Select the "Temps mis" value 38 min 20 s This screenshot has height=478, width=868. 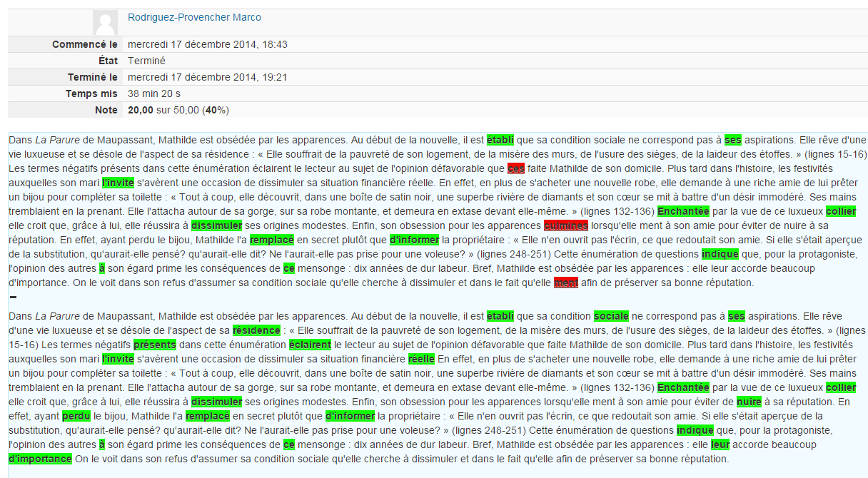153,93
